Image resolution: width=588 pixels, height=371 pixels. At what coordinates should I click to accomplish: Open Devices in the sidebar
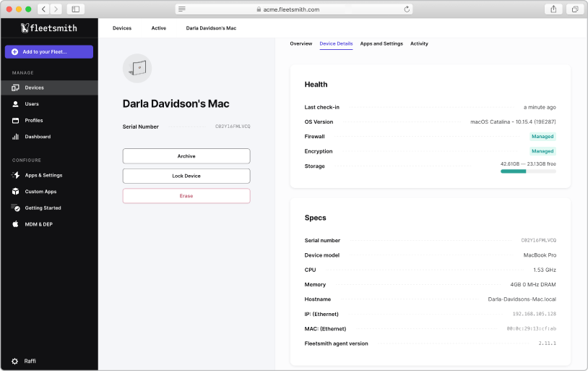click(x=49, y=88)
